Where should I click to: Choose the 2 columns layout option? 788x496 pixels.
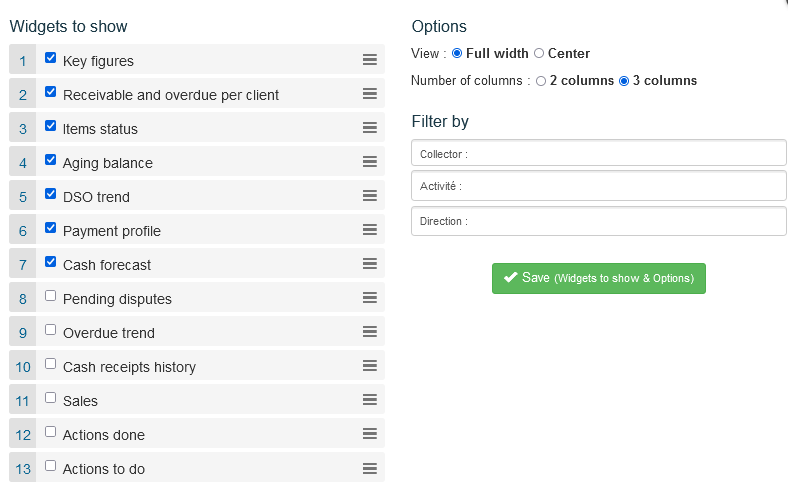pos(541,80)
